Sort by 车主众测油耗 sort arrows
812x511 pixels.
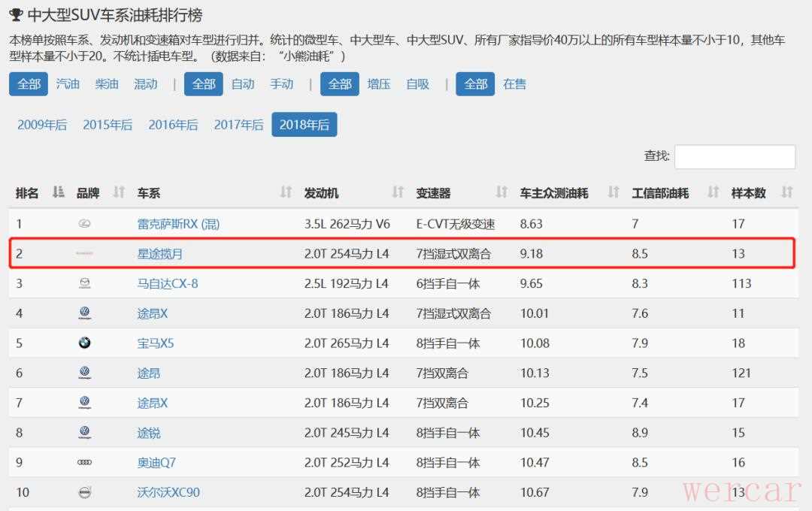614,192
